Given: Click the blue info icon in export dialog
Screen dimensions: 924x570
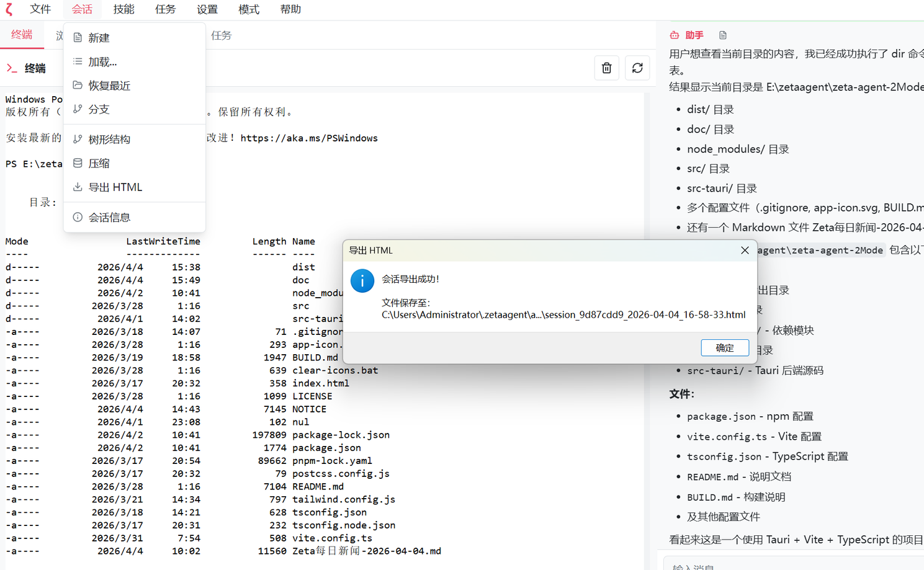Looking at the screenshot, I should click(x=362, y=280).
